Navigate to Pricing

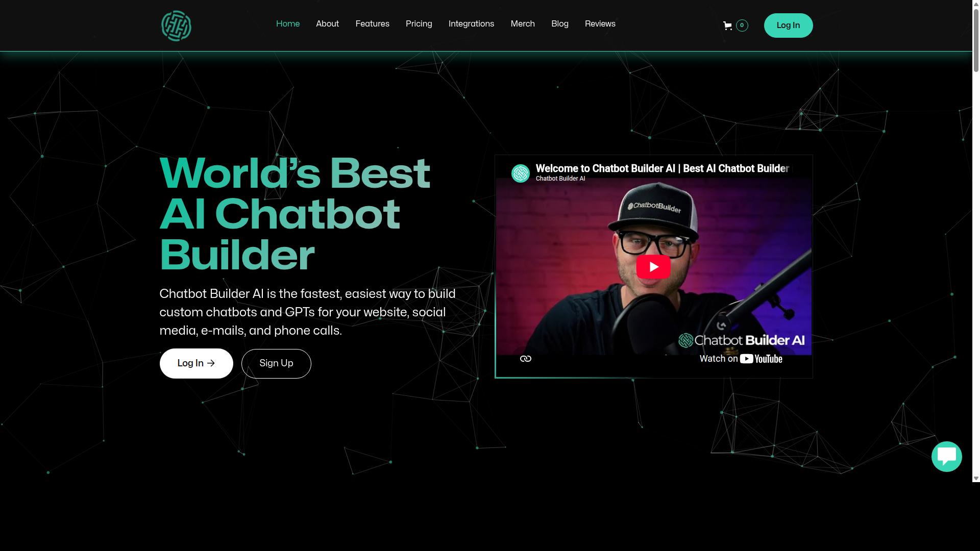(x=419, y=24)
